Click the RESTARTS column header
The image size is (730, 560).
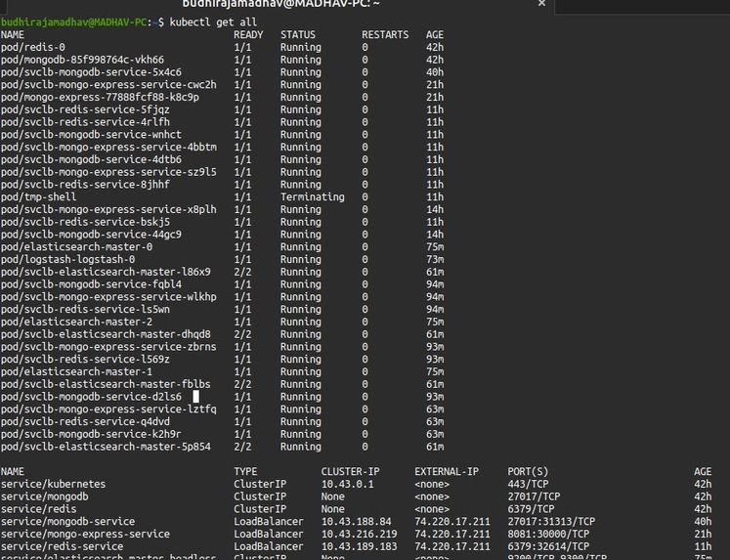point(385,35)
